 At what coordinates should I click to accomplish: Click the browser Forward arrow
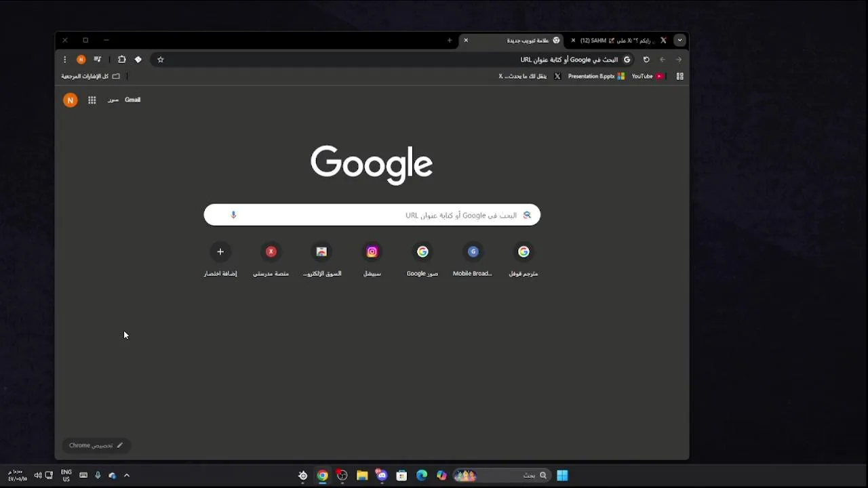tap(679, 60)
